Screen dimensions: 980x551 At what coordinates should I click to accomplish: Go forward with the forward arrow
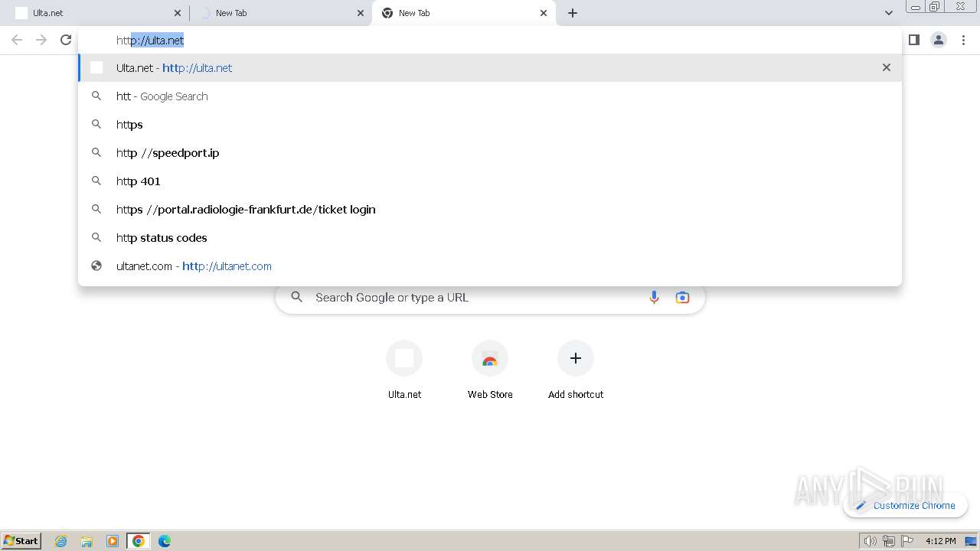pyautogui.click(x=41, y=40)
